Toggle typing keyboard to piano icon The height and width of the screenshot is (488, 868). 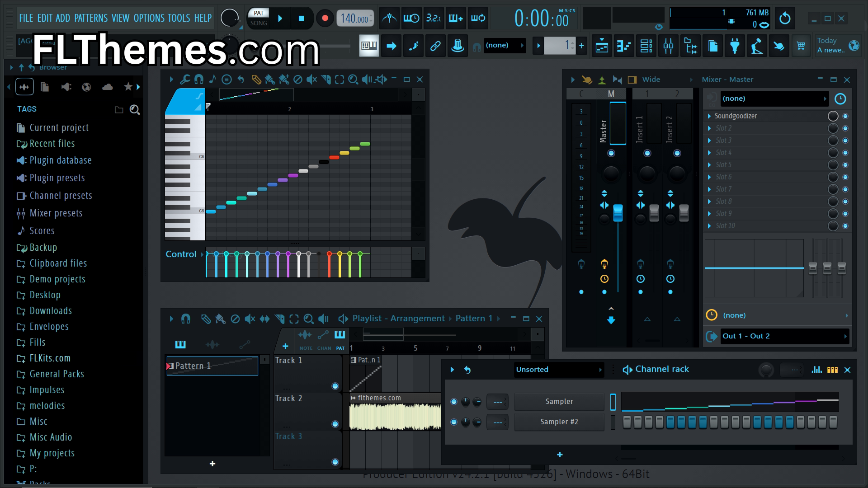(x=369, y=46)
